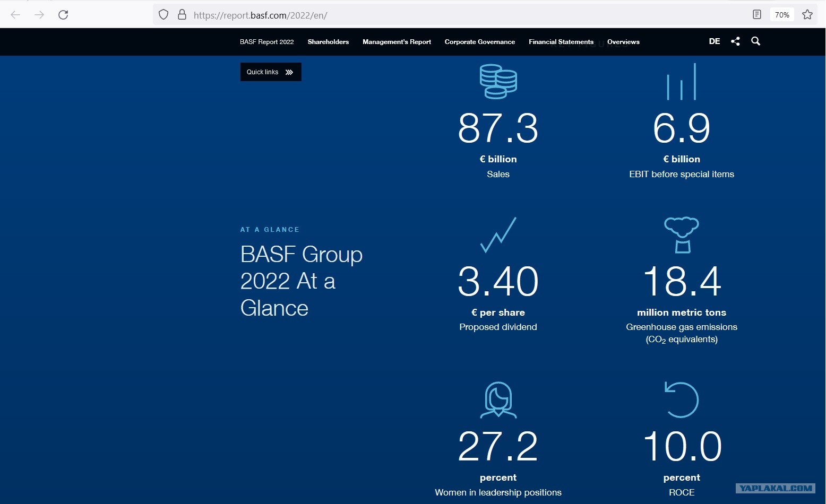Viewport: 826px width, 504px height.
Task: Click the 'Sales' caption
Action: (x=498, y=174)
